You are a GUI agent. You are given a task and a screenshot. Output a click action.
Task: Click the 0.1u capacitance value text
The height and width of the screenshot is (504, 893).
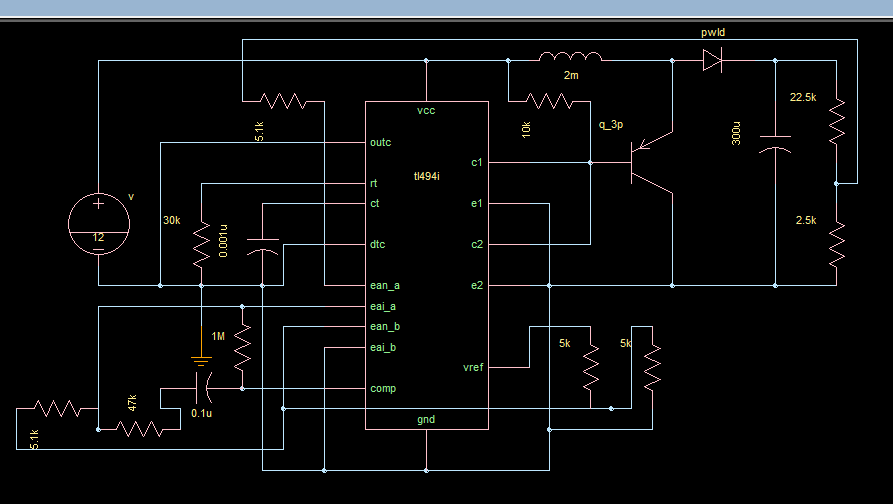(x=202, y=413)
